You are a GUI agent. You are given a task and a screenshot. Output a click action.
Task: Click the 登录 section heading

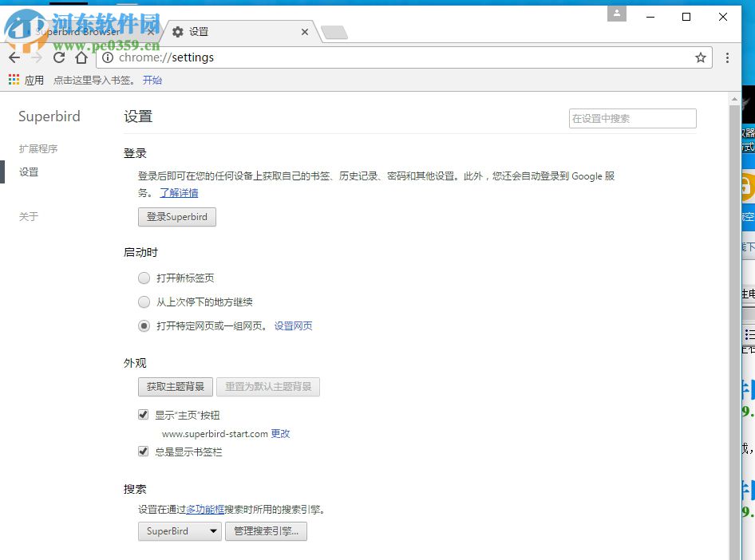click(x=135, y=153)
